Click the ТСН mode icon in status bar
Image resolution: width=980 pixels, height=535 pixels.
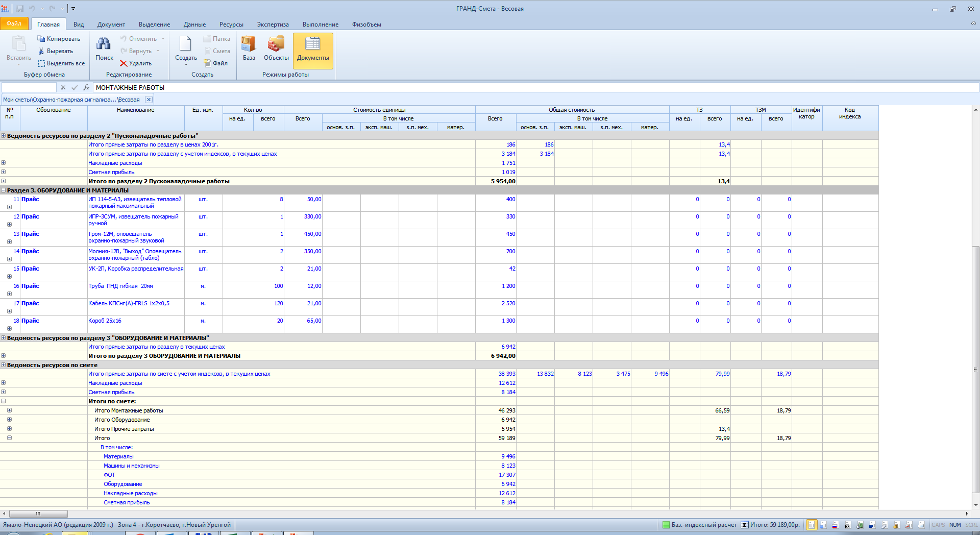click(x=847, y=525)
